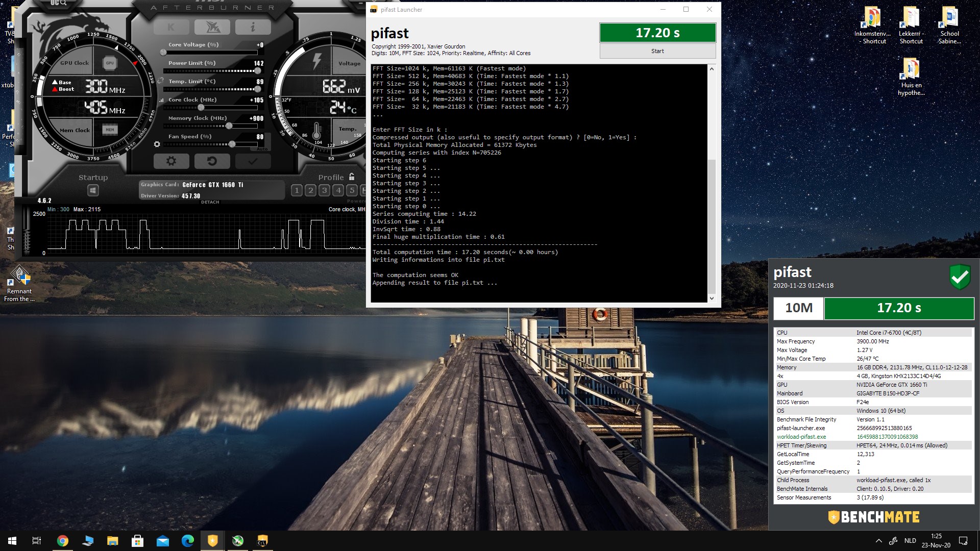Screen dimensions: 980x551
Task: Reset Afterburner settings to default
Action: (212, 161)
